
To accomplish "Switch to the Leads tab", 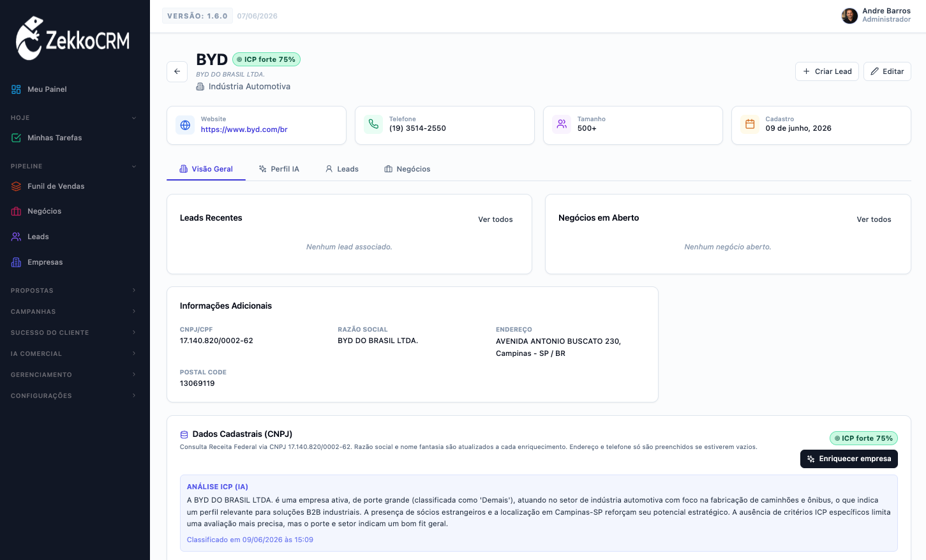I will 342,169.
